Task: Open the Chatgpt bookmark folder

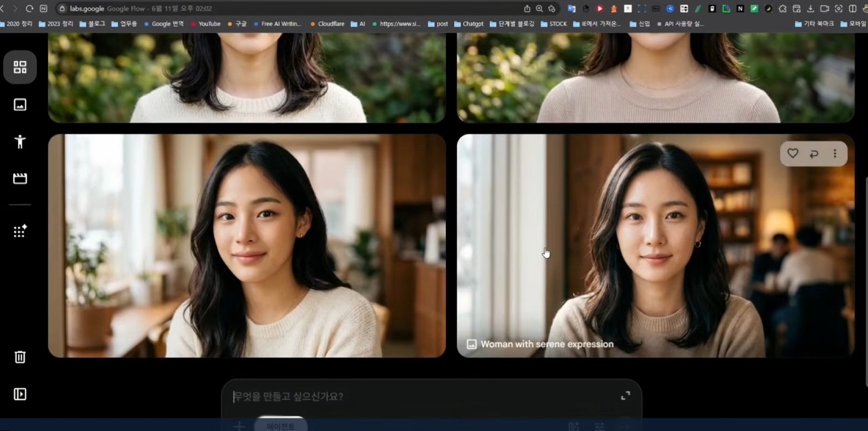Action: (x=469, y=24)
